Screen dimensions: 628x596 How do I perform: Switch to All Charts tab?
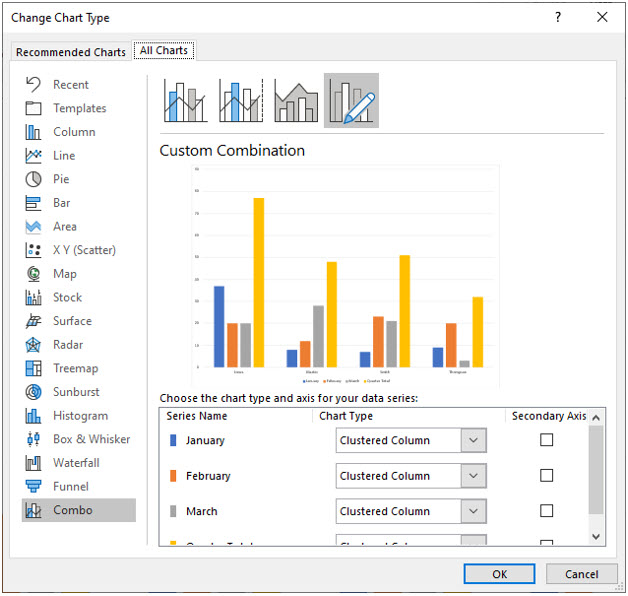point(164,50)
